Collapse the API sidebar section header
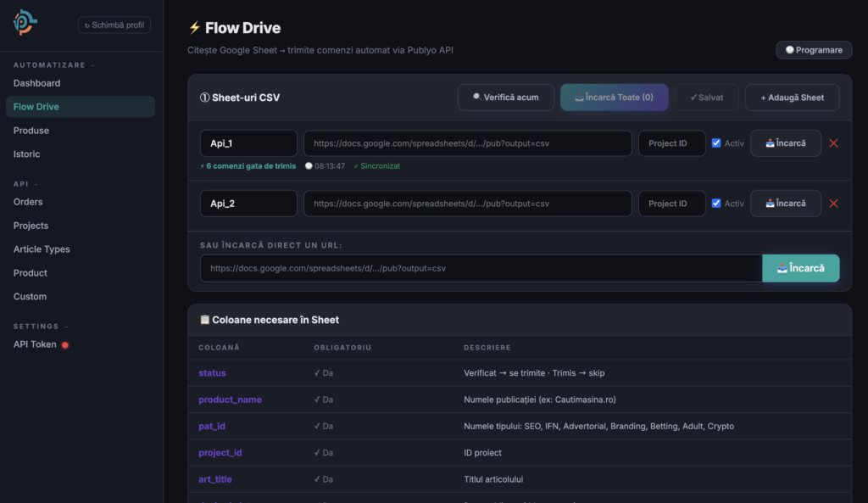Viewport: 868px width, 503px height. point(25,183)
